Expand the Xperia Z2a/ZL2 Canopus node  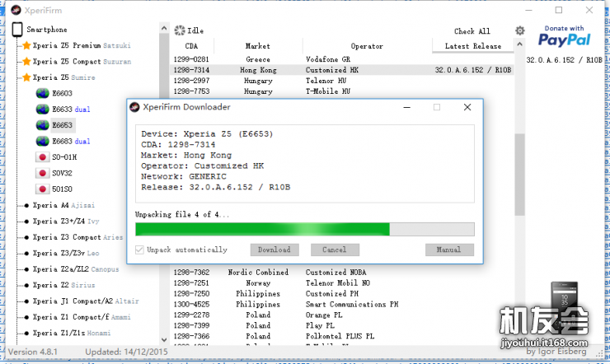[x=26, y=269]
